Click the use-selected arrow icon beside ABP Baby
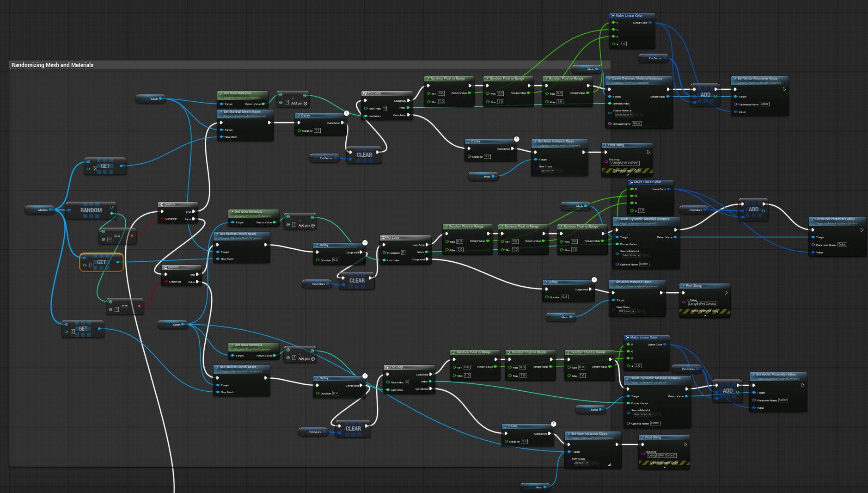 point(593,463)
